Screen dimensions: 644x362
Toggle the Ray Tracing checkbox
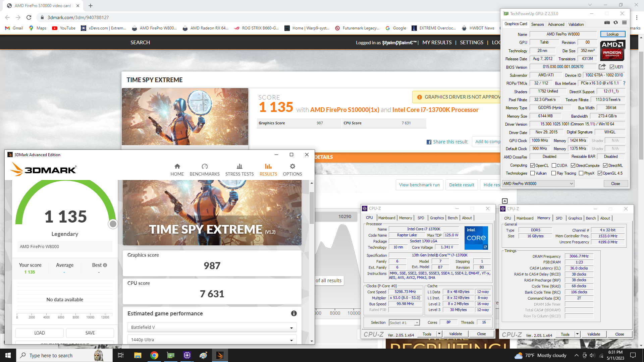point(554,173)
